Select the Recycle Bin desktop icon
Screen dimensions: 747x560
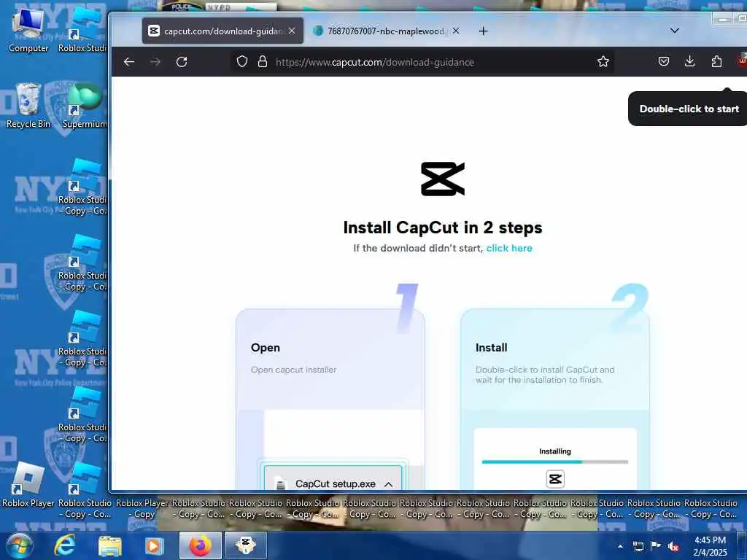click(x=28, y=106)
